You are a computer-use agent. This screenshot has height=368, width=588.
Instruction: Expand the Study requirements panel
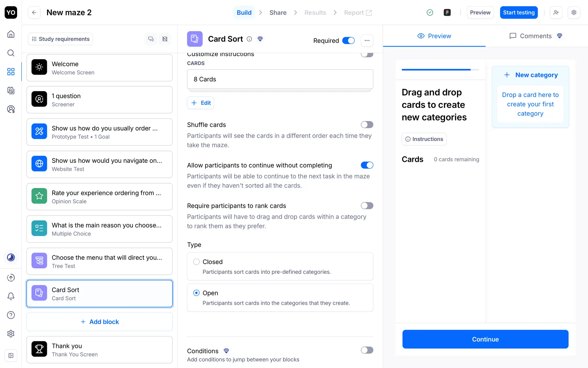pos(60,39)
